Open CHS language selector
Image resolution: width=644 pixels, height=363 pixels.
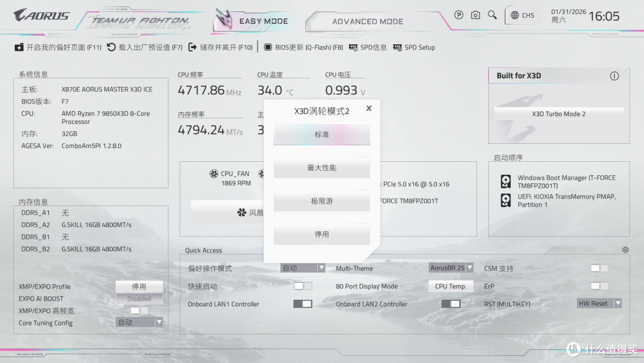522,15
